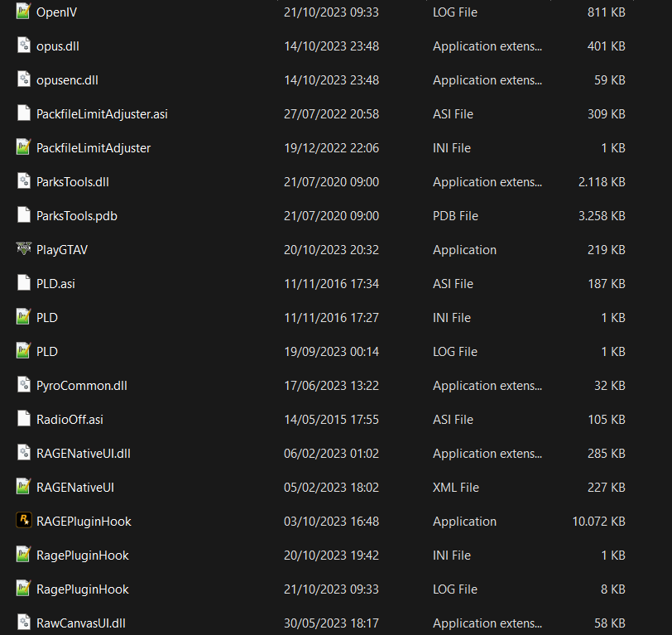Image resolution: width=672 pixels, height=635 pixels.
Task: Click the file name opus.dll
Action: click(58, 46)
